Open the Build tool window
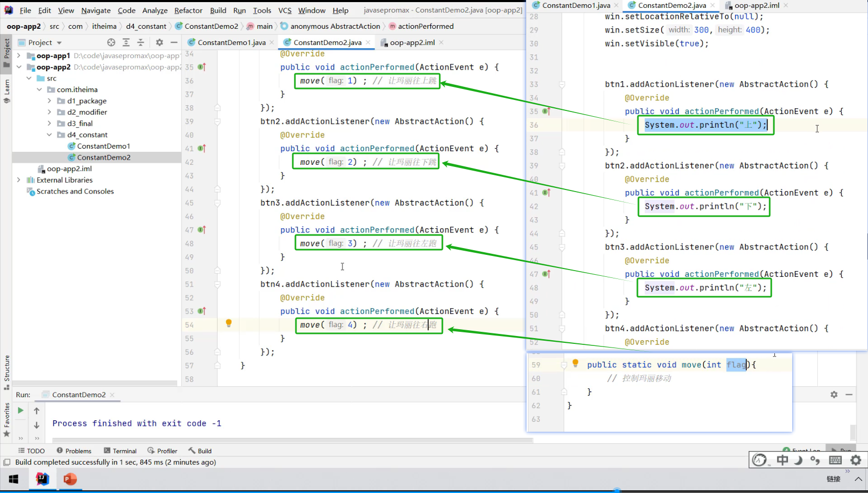This screenshot has height=493, width=868. (200, 451)
